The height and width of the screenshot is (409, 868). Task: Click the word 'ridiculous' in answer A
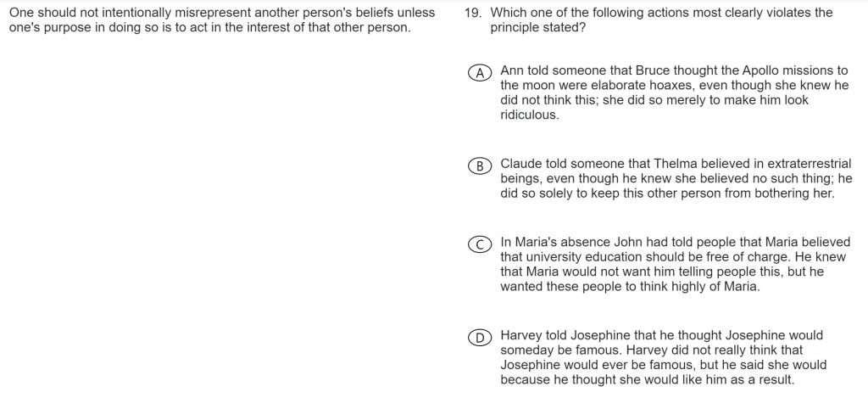(528, 115)
